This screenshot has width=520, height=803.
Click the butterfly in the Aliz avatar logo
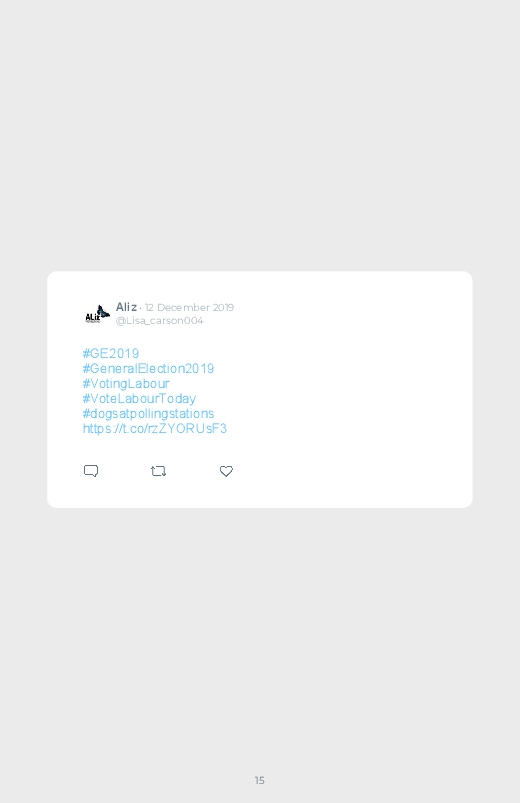coord(103,311)
